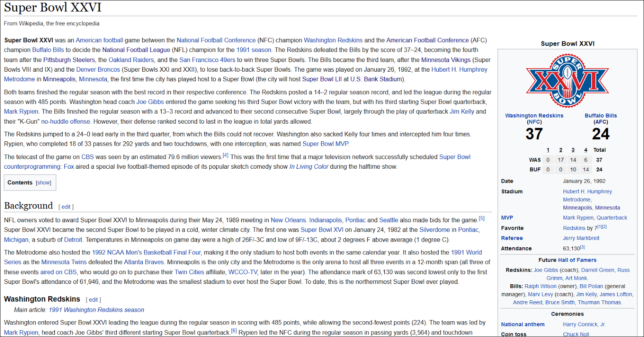Image resolution: width=644 pixels, height=337 pixels.
Task: Open 1992 NCAA Men's Basketball Final Four link
Action: tap(147, 252)
